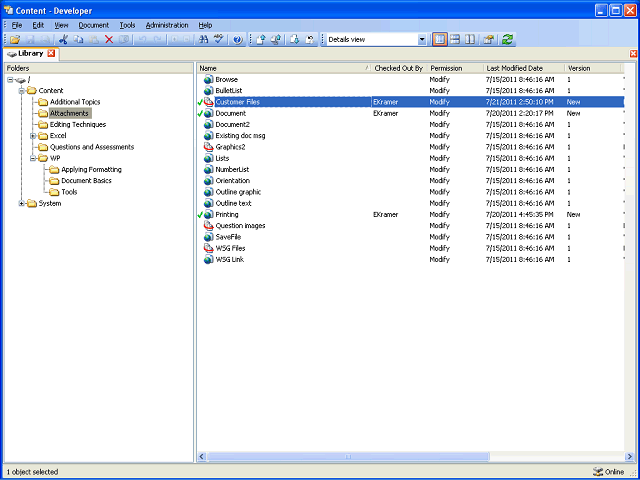Viewport: 640px width, 480px height.
Task: Select the Editing Techniques folder
Action: (x=78, y=124)
